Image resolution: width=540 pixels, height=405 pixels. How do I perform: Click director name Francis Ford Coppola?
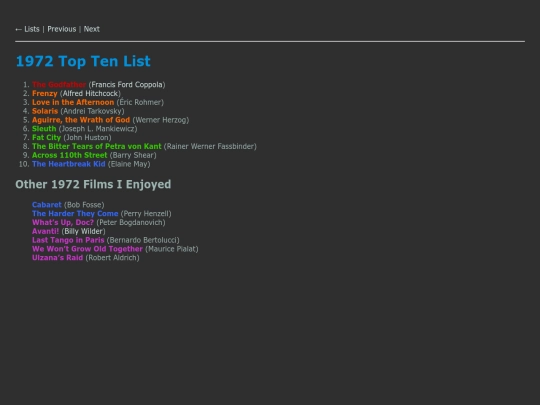(127, 85)
